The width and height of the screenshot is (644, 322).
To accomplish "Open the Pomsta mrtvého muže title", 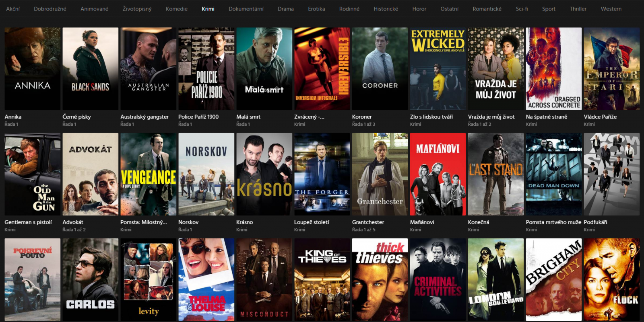I will [553, 222].
